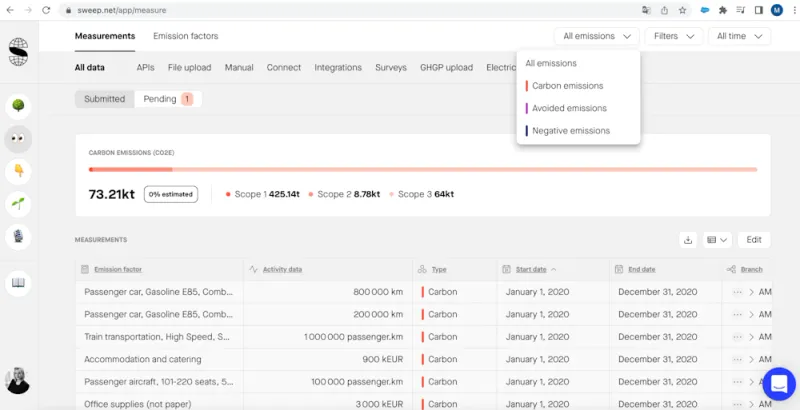Switch to the Emission factors tab

coord(185,36)
